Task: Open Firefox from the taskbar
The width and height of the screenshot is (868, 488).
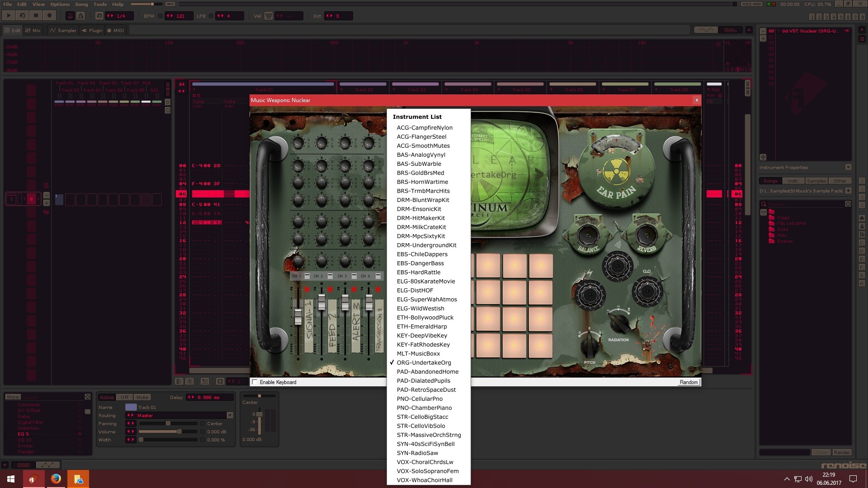Action: point(56,479)
